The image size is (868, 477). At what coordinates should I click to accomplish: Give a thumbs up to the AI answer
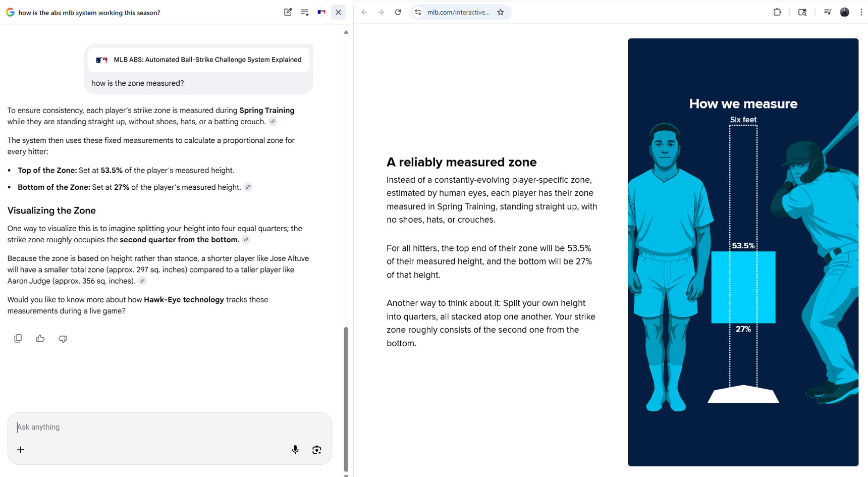40,338
